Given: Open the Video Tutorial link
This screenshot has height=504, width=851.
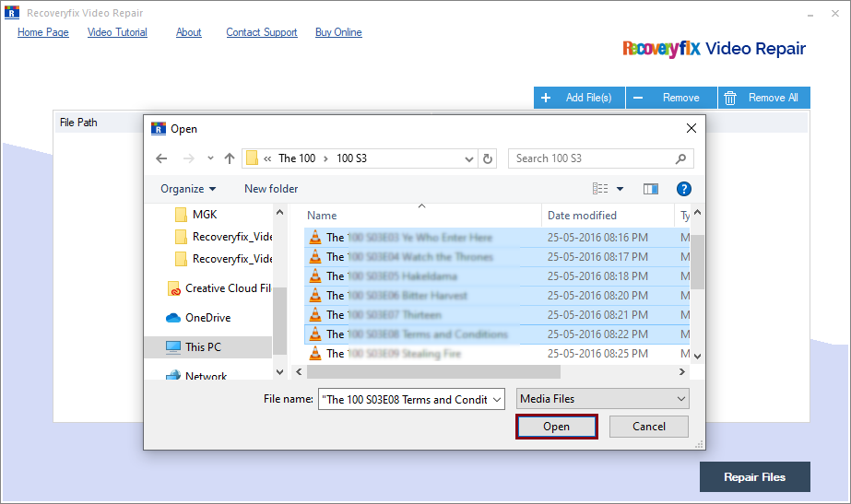Looking at the screenshot, I should point(117,32).
